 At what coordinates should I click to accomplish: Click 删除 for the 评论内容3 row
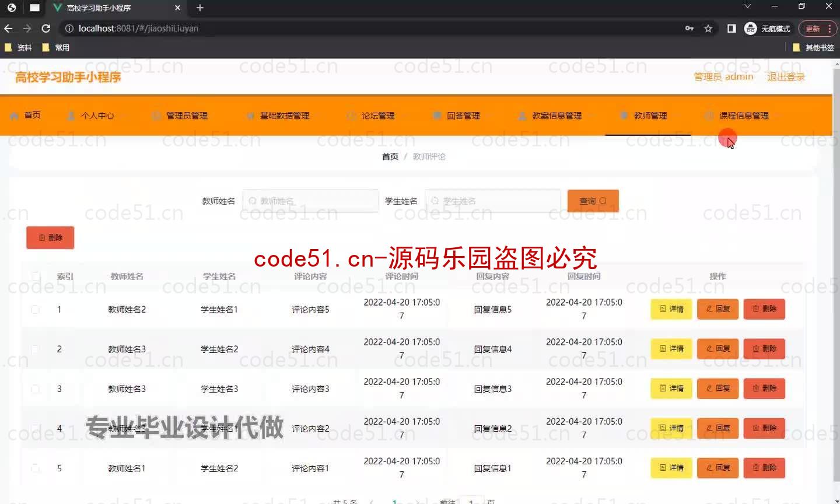[764, 388]
